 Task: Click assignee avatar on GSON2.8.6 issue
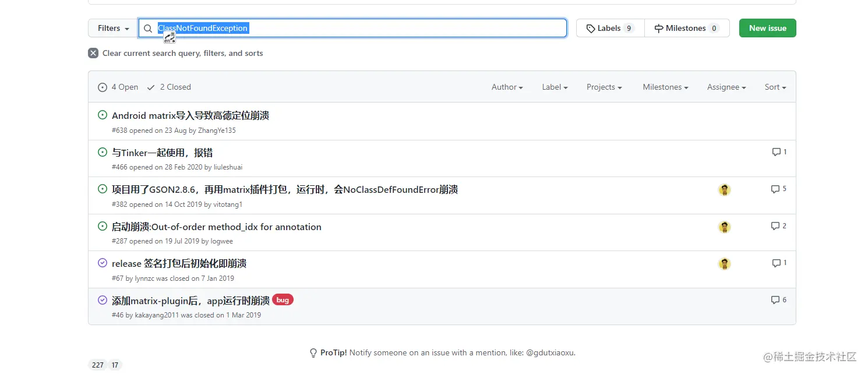point(724,190)
